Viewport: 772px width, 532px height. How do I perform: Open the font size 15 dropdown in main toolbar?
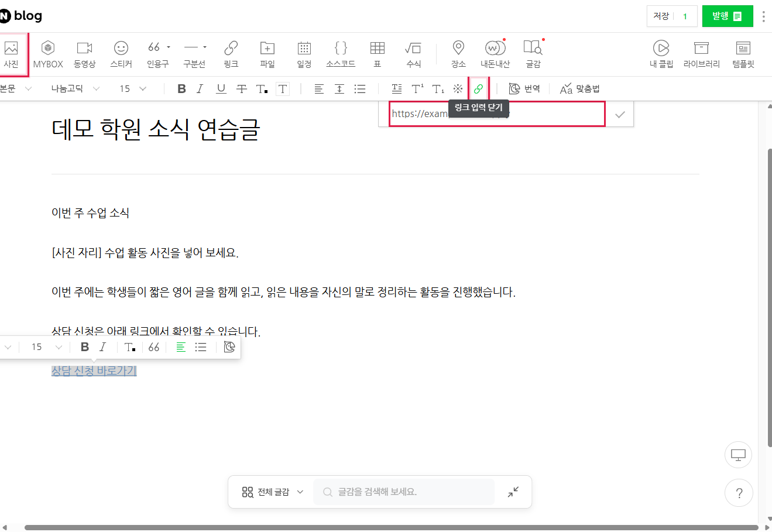pyautogui.click(x=133, y=88)
